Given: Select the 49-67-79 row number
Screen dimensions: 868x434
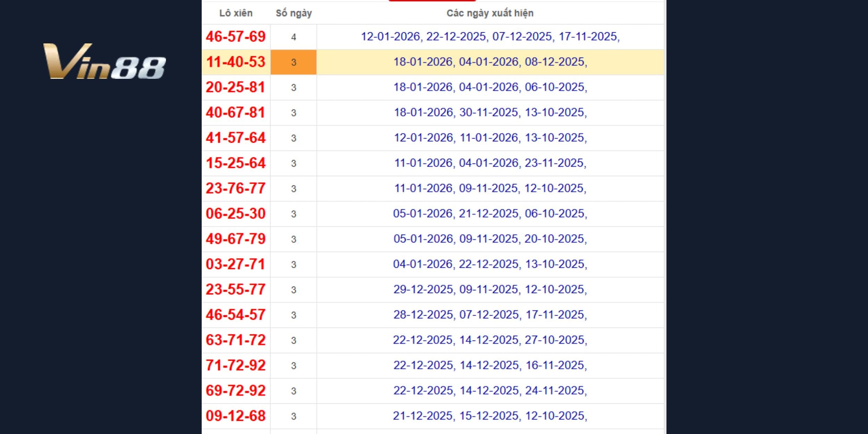Looking at the screenshot, I should pyautogui.click(x=235, y=239).
